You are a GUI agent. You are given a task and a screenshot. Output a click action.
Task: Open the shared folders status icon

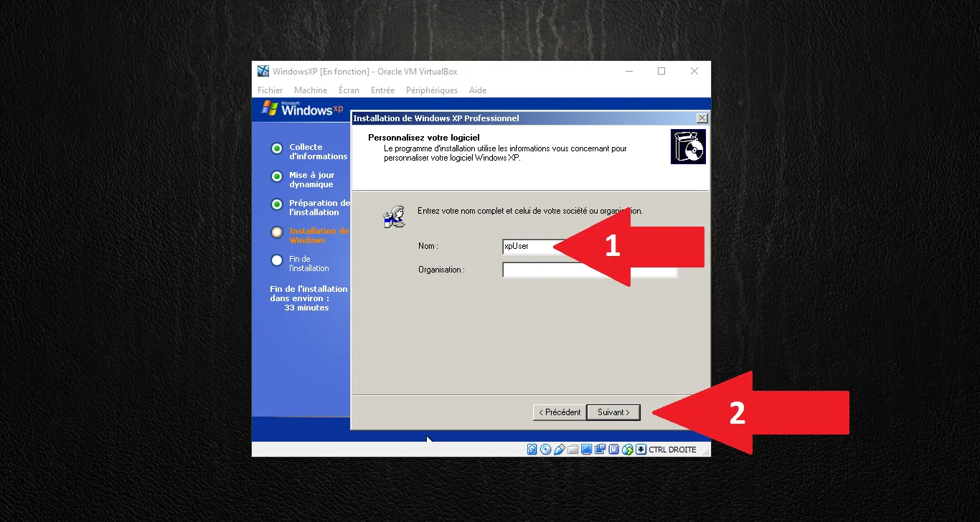573,450
